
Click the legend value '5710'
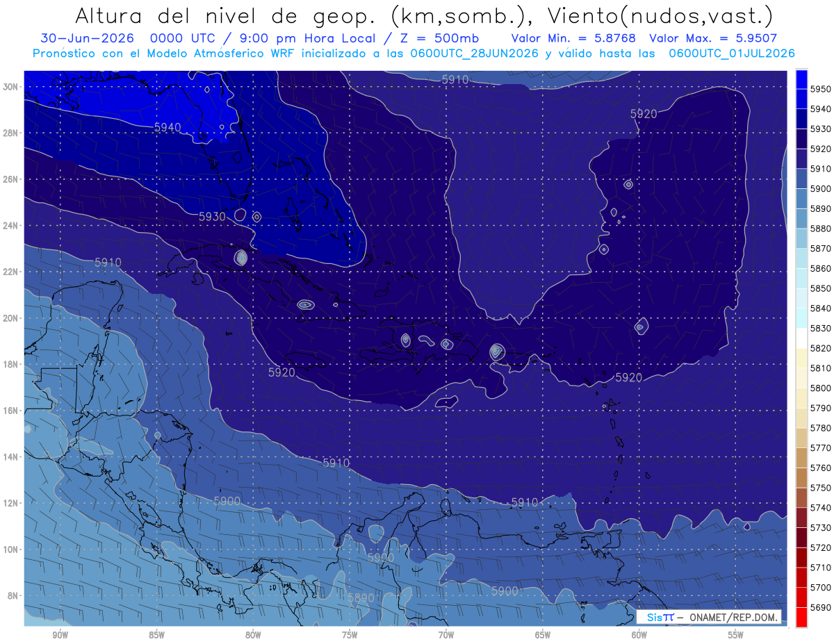click(x=821, y=568)
